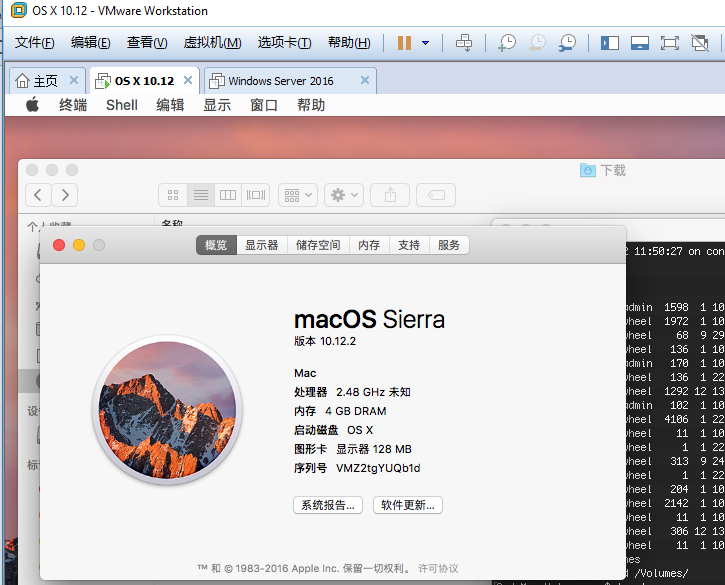Click version text 版本 10.12.2

click(325, 341)
